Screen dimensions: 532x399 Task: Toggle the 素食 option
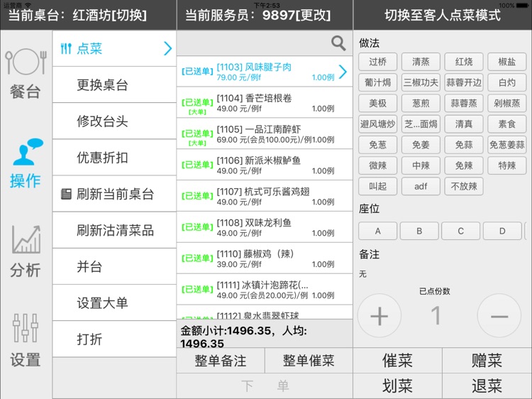pyautogui.click(x=507, y=124)
